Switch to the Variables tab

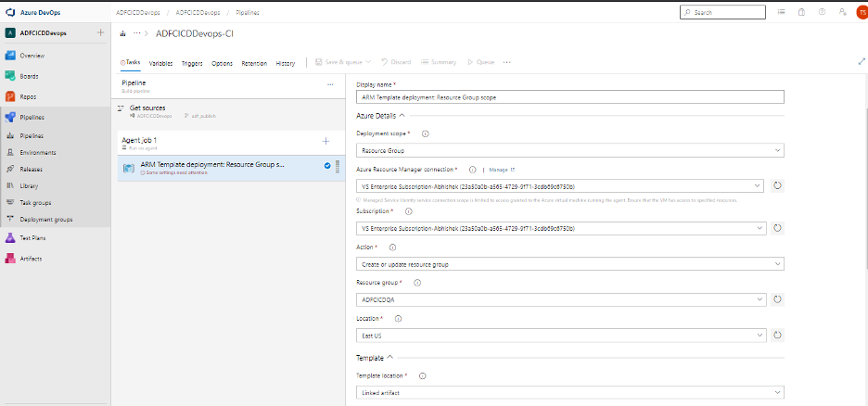[160, 63]
